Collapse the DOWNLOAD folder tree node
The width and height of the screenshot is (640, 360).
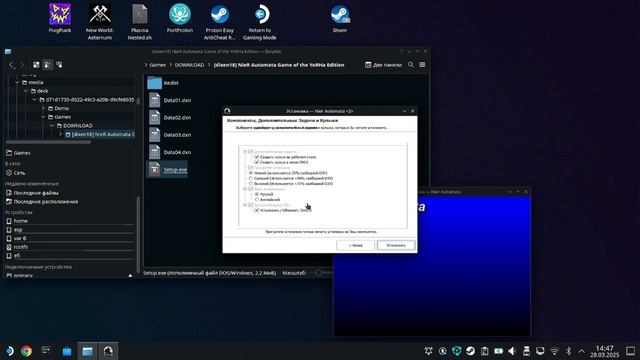click(x=52, y=126)
